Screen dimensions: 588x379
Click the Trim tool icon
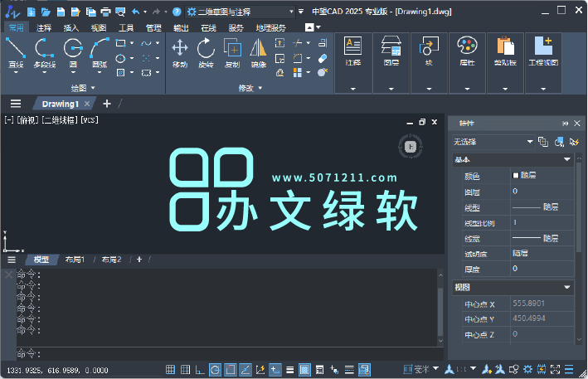298,43
